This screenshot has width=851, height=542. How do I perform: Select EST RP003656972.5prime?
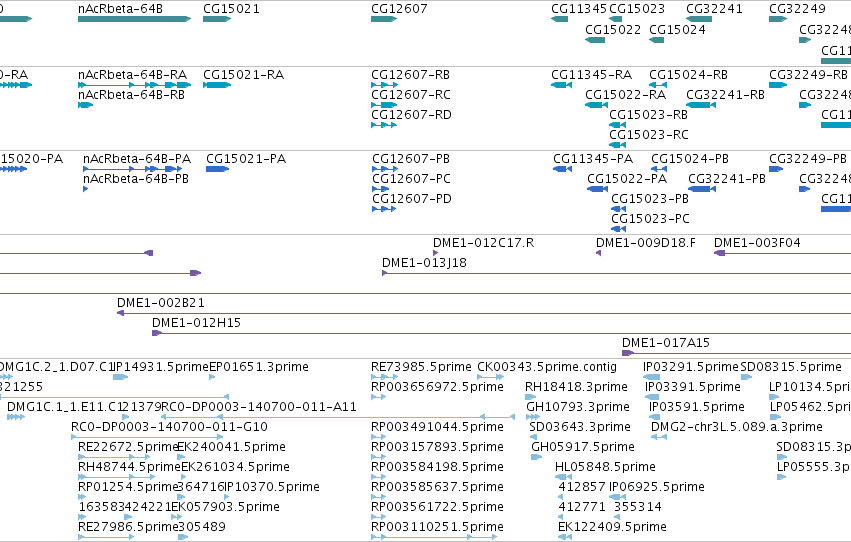click(379, 397)
